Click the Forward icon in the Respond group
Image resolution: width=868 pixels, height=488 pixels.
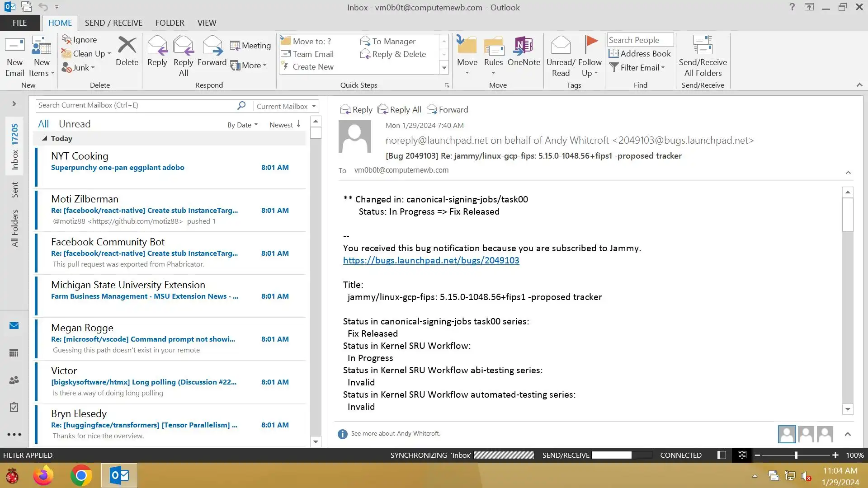point(212,46)
